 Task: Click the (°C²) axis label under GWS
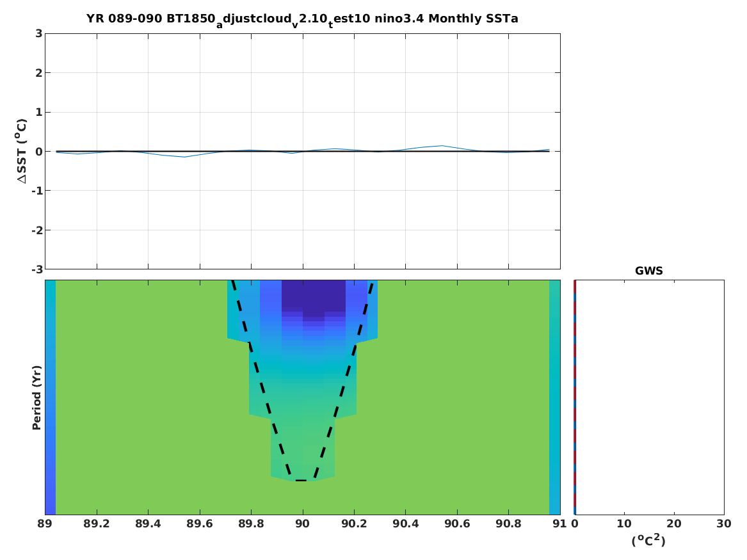pyautogui.click(x=648, y=540)
